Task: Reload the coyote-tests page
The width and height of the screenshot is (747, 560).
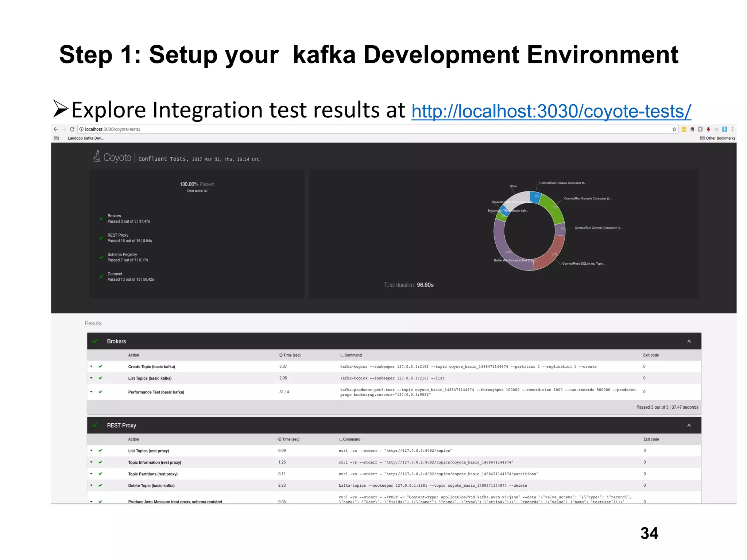Action: point(72,129)
